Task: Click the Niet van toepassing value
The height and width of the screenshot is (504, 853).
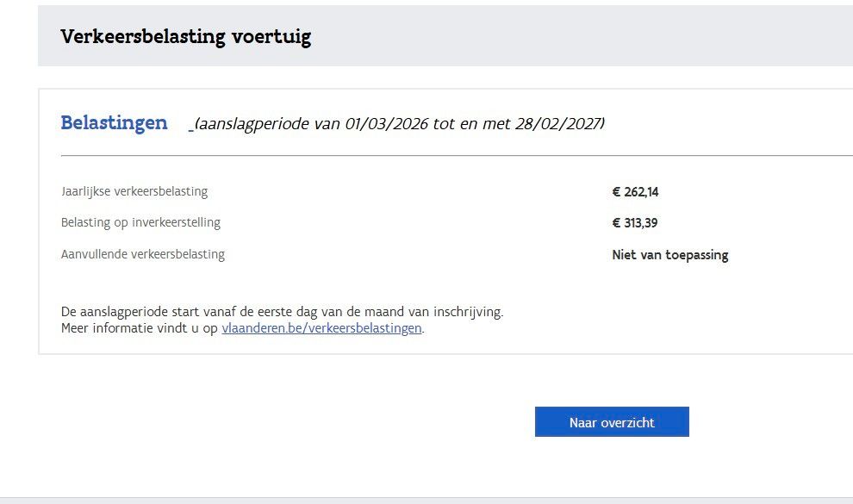Action: (669, 255)
